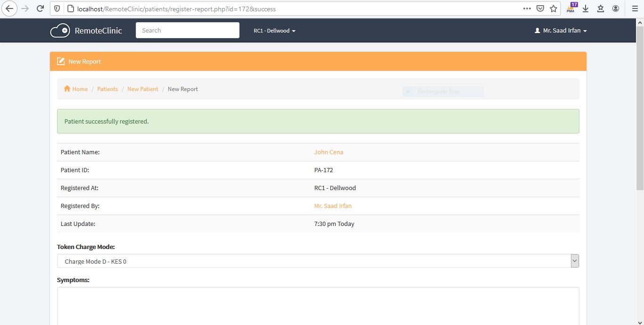Open the tracking protection shield icon
The image size is (644, 325).
[x=57, y=8]
